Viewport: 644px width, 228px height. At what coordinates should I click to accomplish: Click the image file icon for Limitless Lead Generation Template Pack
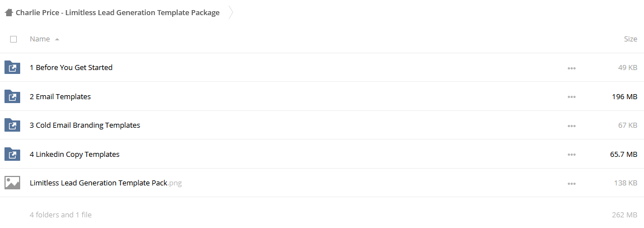pyautogui.click(x=12, y=183)
